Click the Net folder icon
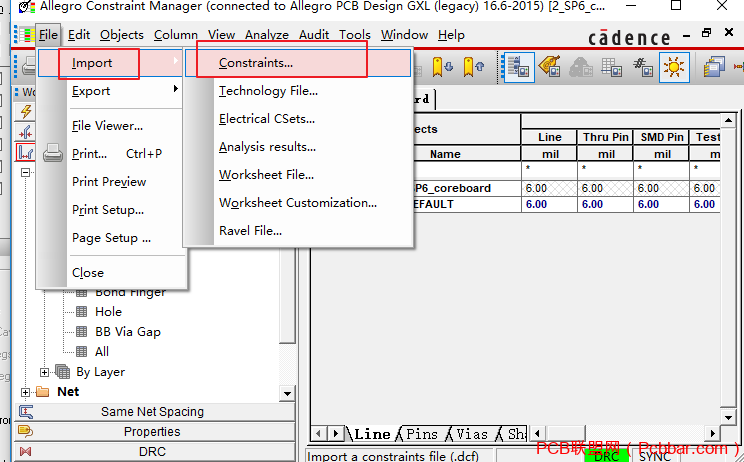Viewport: 744px width, 462px height. 43,392
